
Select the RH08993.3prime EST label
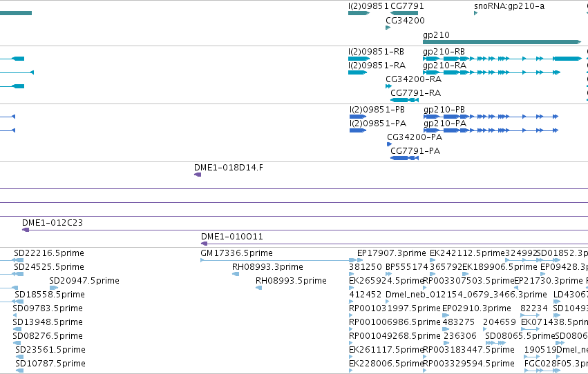click(x=267, y=267)
